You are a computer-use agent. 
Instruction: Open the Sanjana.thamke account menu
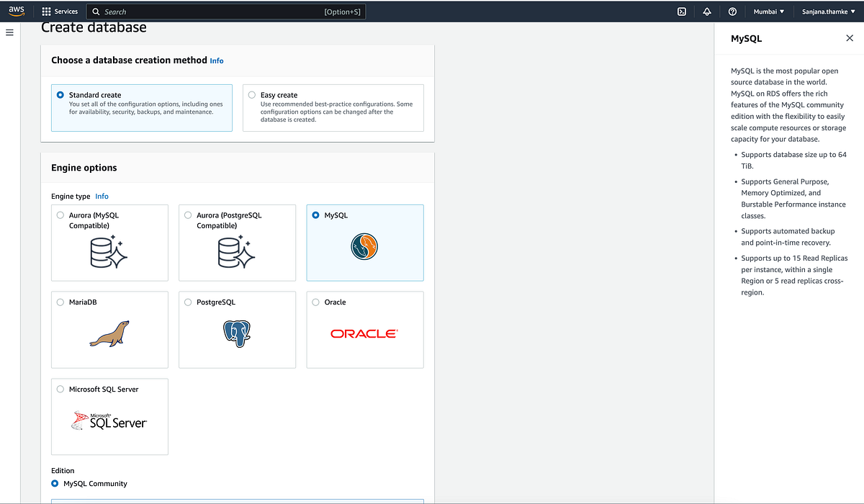click(825, 11)
